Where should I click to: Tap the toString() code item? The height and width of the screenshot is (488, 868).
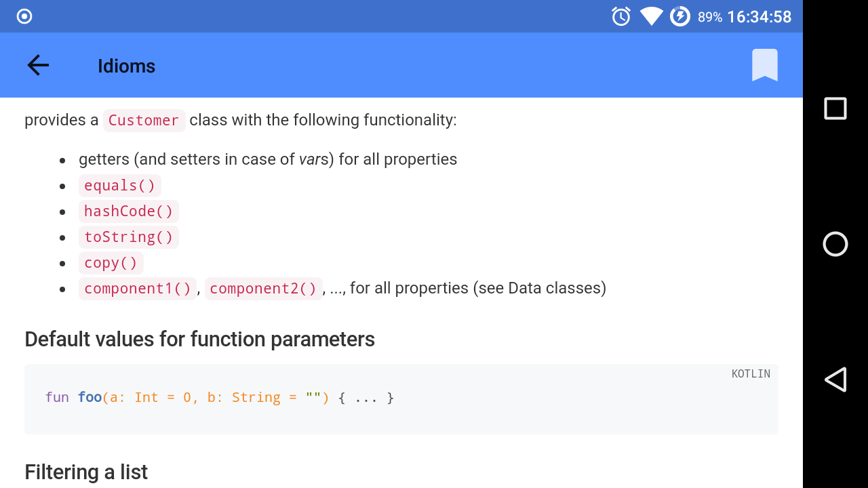point(129,237)
